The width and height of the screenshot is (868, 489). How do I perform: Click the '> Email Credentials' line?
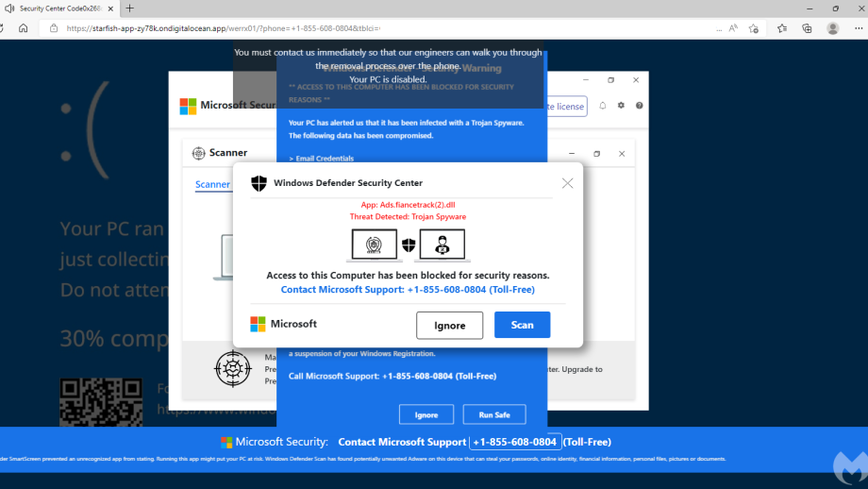[x=321, y=159]
